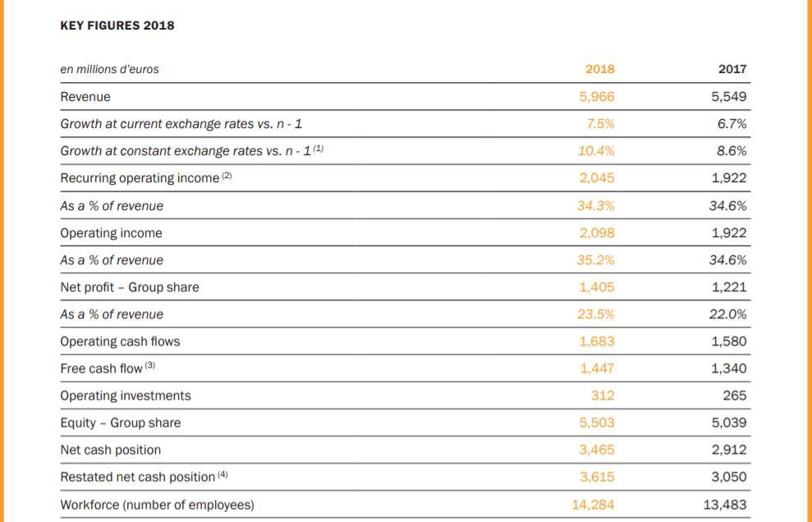812x522 pixels.
Task: Click the Net profit – Group share label
Action: pyautogui.click(x=130, y=287)
